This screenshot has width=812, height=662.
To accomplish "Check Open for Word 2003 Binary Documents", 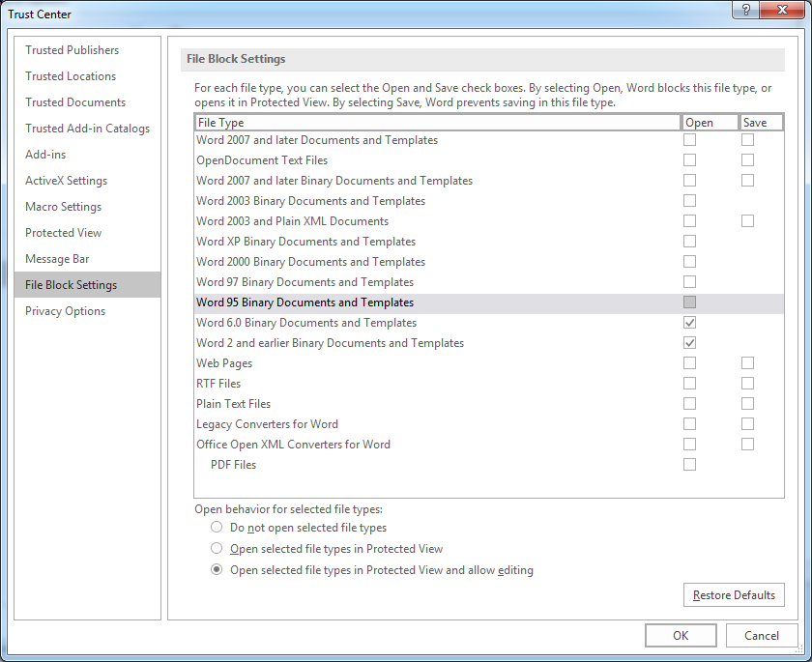I will tap(689, 200).
